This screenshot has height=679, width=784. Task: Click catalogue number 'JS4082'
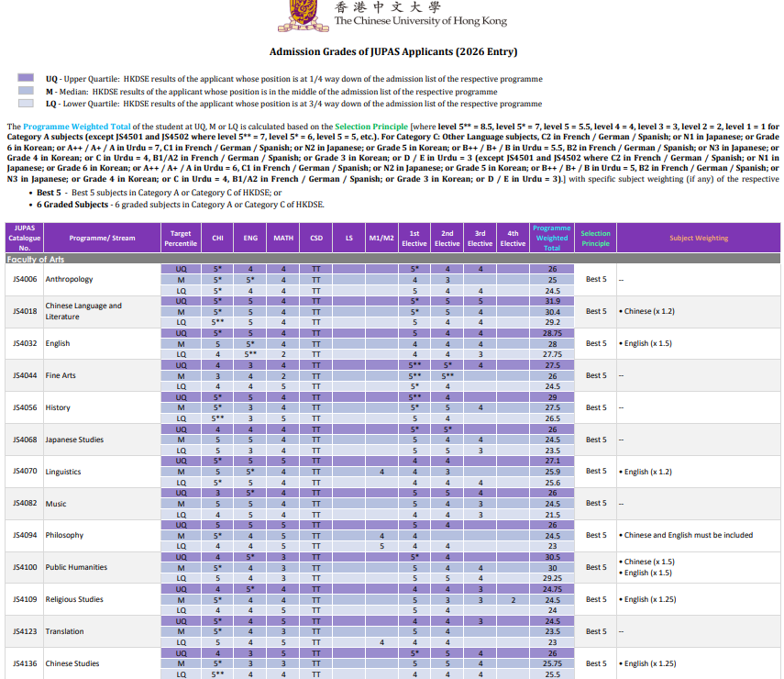[25, 503]
